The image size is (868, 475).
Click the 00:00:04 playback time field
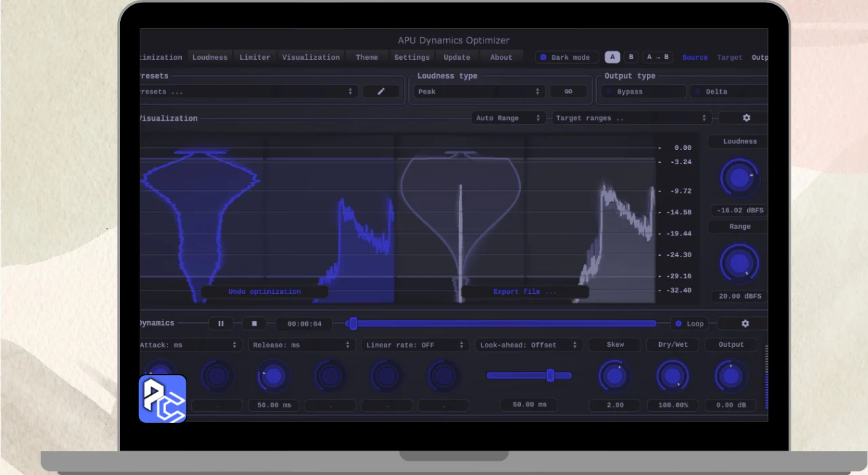point(304,324)
